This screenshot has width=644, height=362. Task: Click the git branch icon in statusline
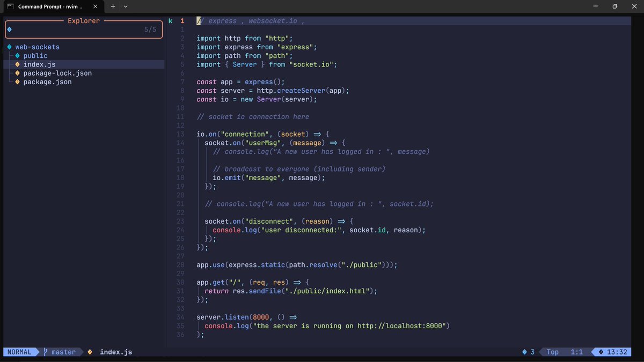click(46, 352)
